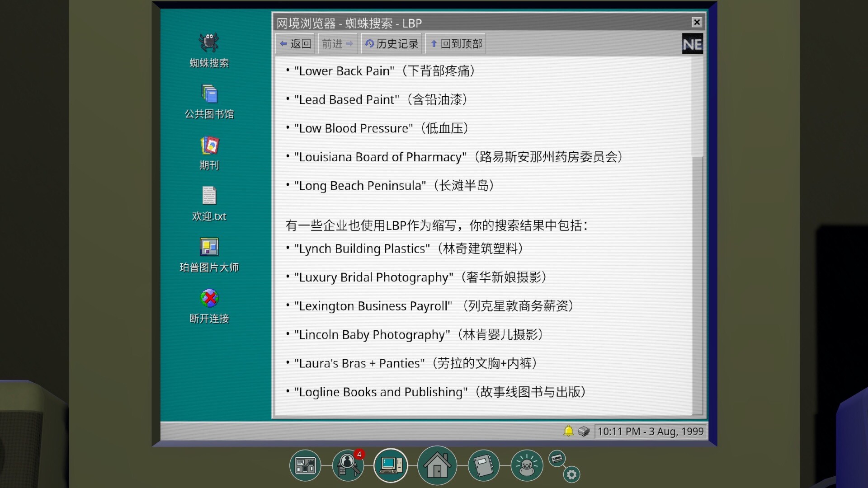Click the 前进 forward button
Image resolution: width=868 pixels, height=488 pixels.
click(x=337, y=44)
